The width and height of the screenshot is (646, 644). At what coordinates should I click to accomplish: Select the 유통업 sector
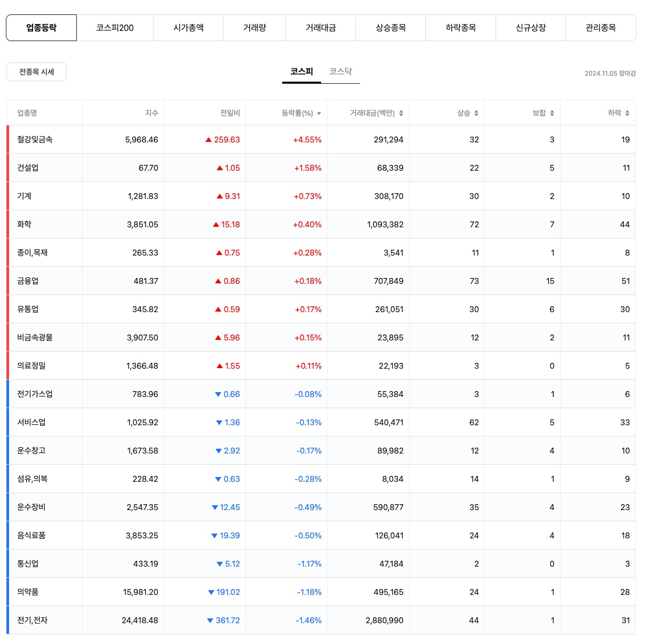click(x=28, y=309)
